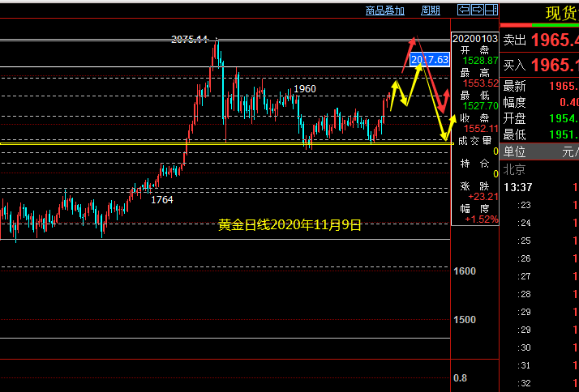
Task: Click the 黄金日线2020年11月9日 chart caption
Action: click(289, 224)
